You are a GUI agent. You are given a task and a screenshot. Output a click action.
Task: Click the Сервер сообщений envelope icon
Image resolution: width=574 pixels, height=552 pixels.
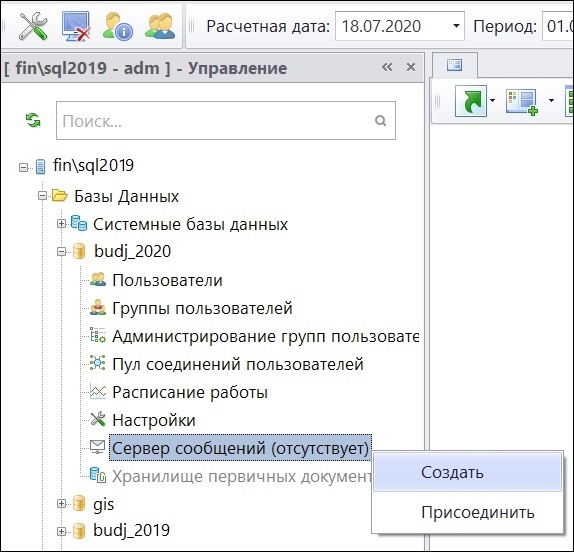[97, 447]
